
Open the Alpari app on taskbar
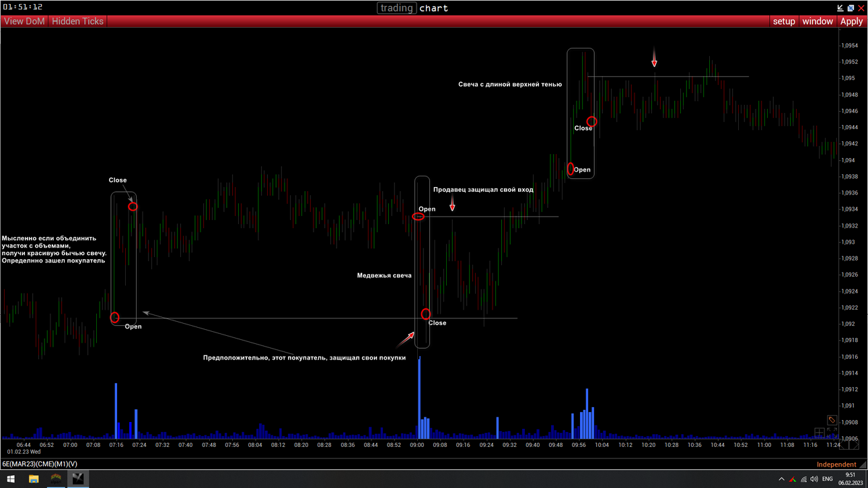(x=56, y=479)
